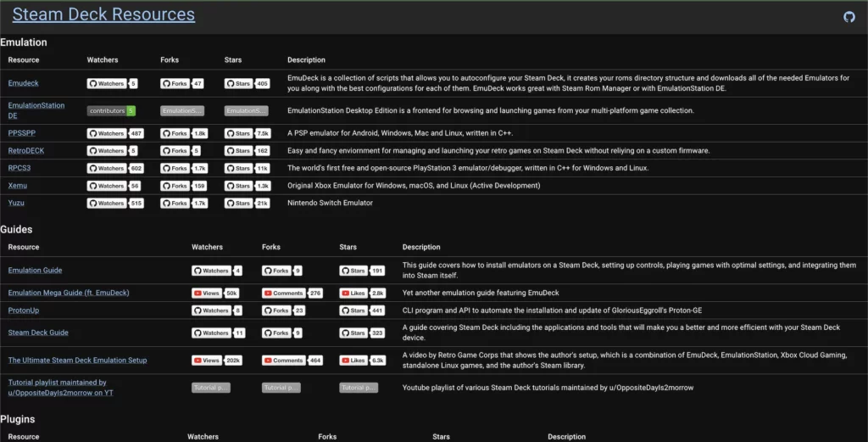Click Emulation Guide Stars badge showing 191
Viewport: 868px width, 442px height.
[362, 271]
